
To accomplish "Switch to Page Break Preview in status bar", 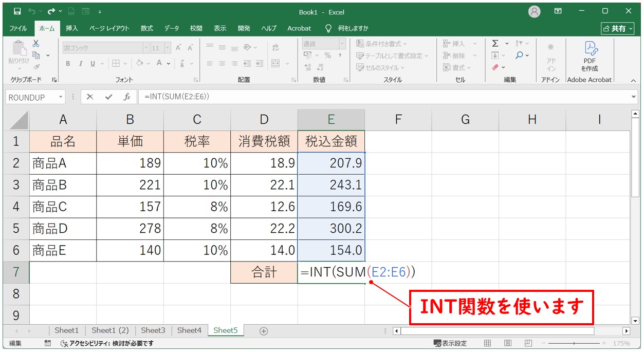I will pyautogui.click(x=528, y=343).
